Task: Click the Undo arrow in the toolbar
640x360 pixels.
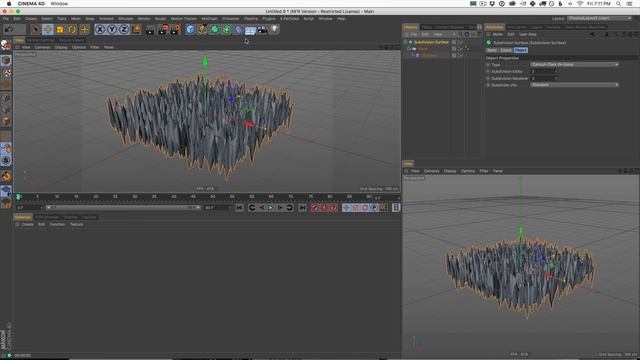Action: [x=9, y=29]
